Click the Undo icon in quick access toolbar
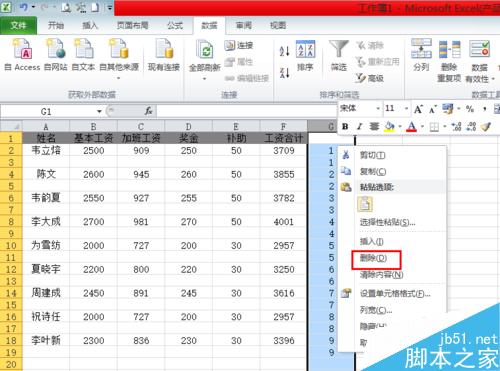The height and width of the screenshot is (371, 500). pyautogui.click(x=24, y=7)
